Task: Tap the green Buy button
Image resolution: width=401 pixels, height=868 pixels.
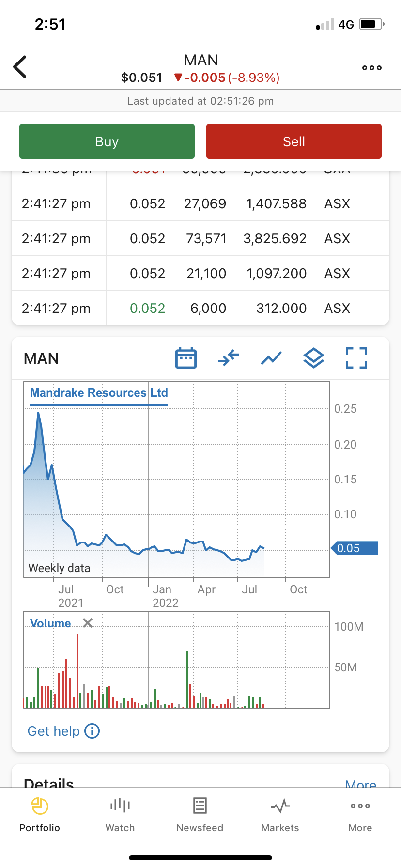Action: [107, 141]
